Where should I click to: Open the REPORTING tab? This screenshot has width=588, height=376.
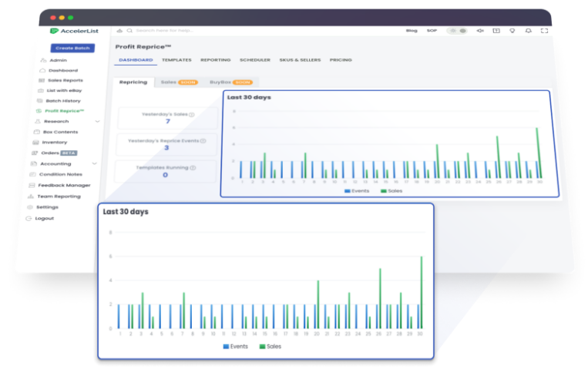point(216,60)
